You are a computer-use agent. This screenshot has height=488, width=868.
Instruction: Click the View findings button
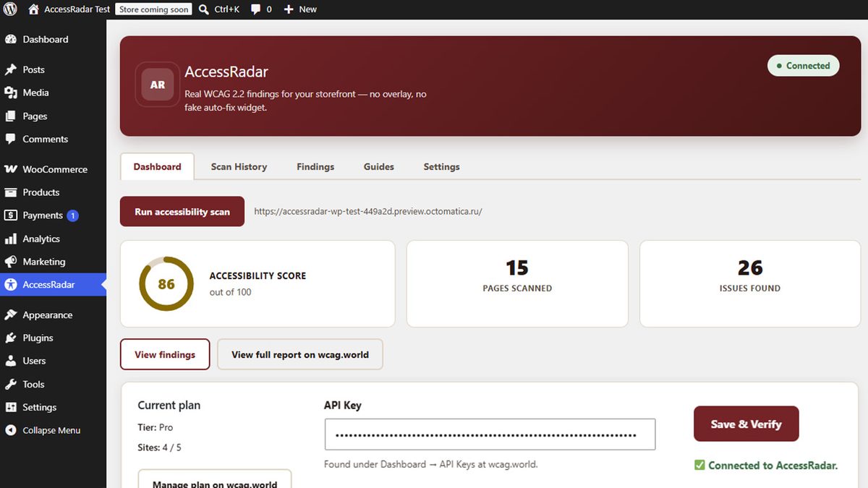pyautogui.click(x=165, y=354)
